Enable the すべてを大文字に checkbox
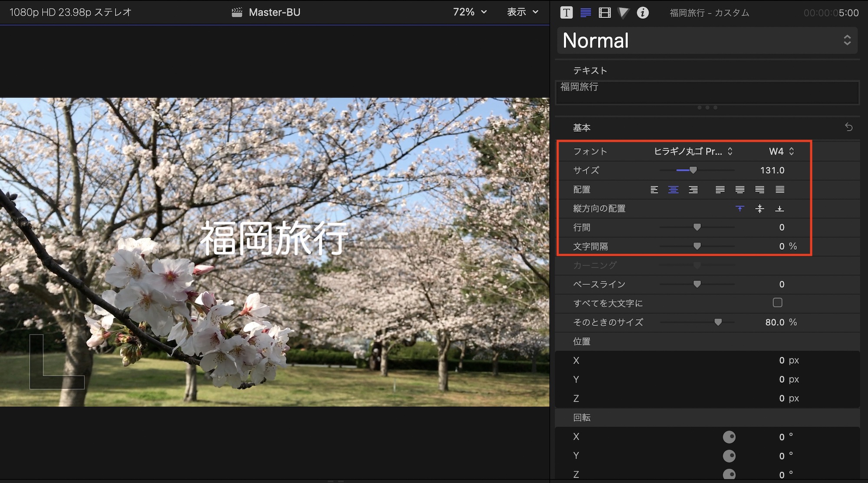 coord(777,303)
